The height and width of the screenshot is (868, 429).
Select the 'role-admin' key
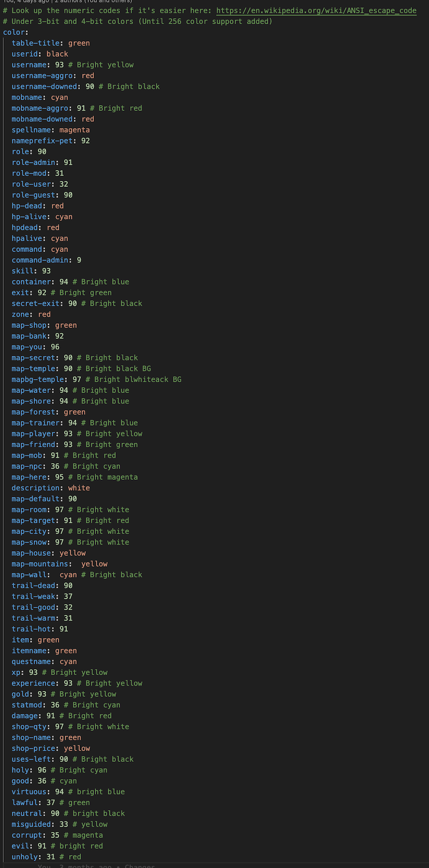(x=33, y=162)
